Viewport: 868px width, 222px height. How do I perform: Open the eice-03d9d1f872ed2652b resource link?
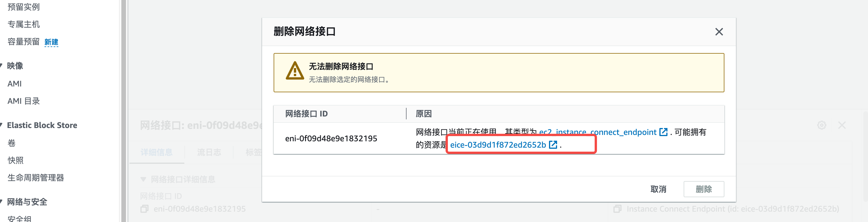coord(498,145)
